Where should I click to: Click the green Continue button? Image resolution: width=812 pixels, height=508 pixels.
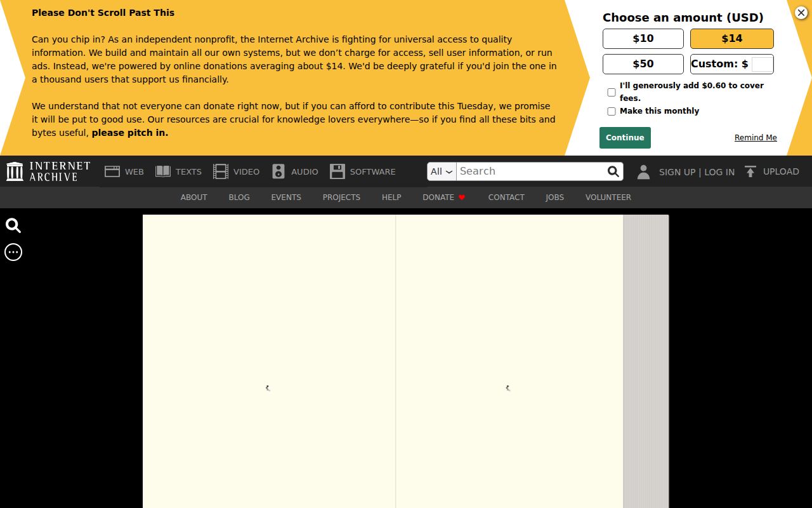pyautogui.click(x=625, y=138)
